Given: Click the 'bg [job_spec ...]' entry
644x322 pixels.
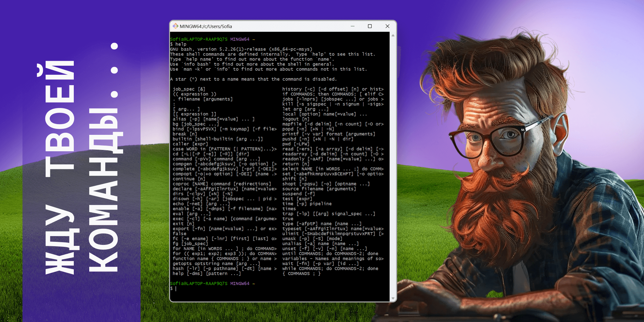Looking at the screenshot, I should point(196,124).
